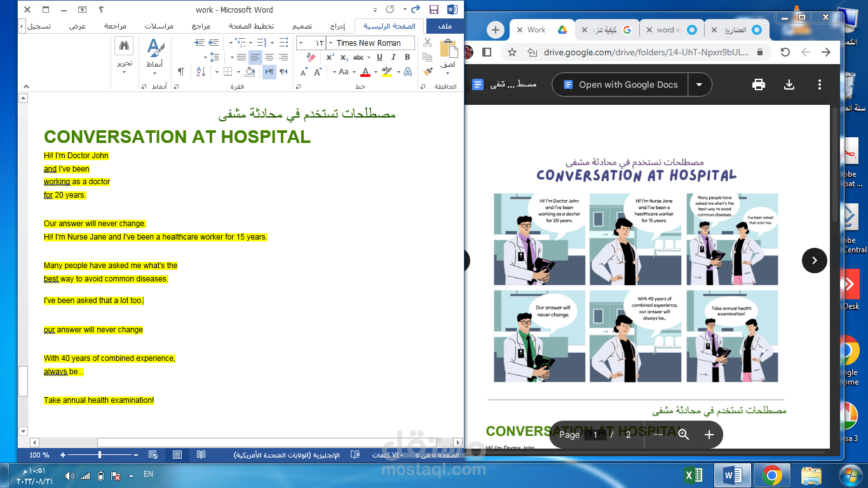Print the document in Drive preview
Viewport: 868px width, 488px height.
click(758, 85)
